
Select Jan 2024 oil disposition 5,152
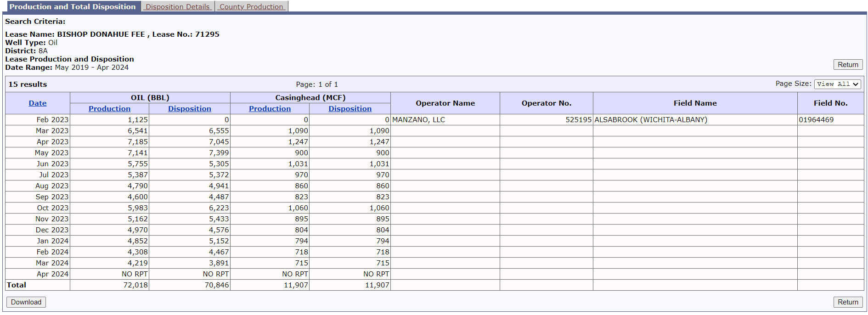190,241
